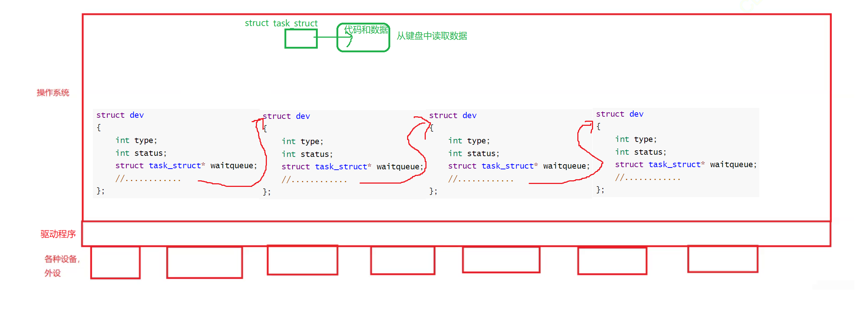The image size is (868, 316).
Task: Click the red "驱动程序" label
Action: pos(58,234)
